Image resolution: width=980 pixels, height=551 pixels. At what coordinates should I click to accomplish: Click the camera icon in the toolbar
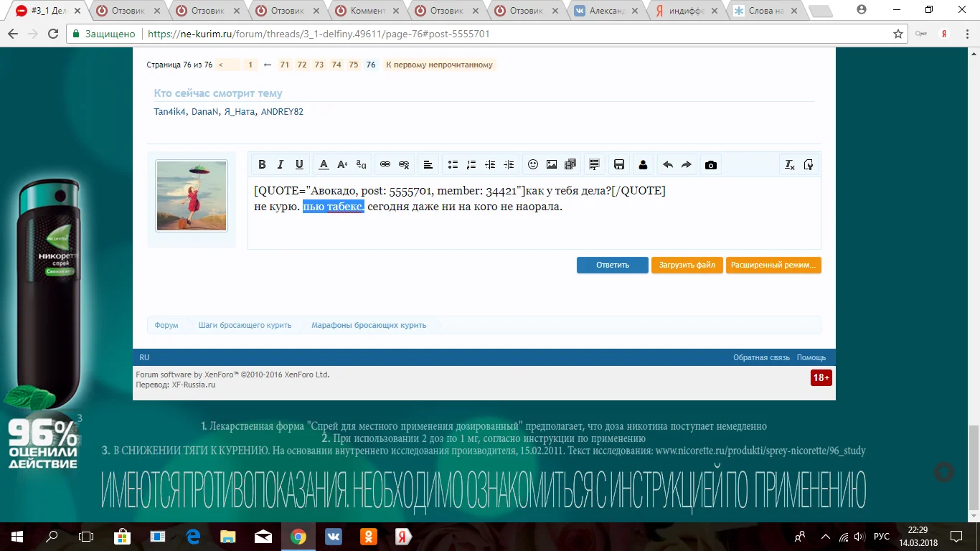[711, 164]
